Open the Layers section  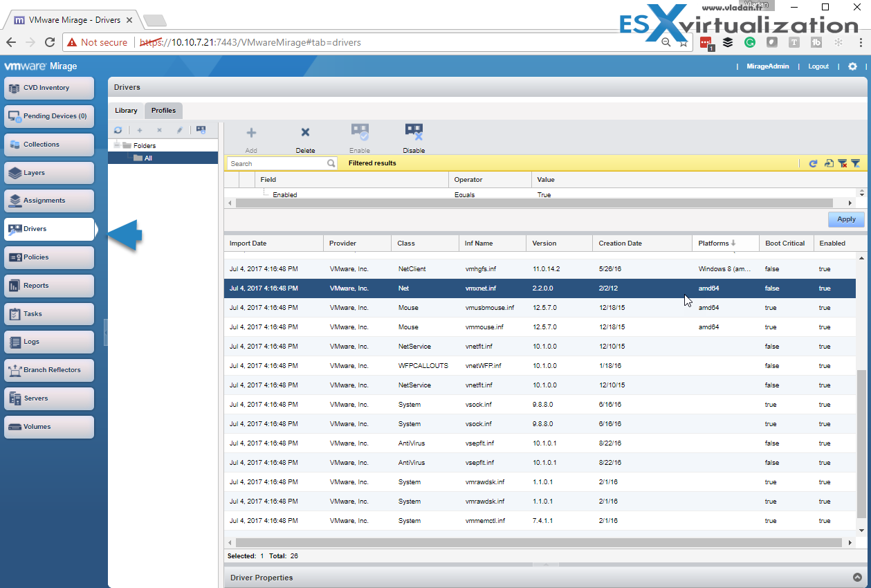(x=49, y=173)
